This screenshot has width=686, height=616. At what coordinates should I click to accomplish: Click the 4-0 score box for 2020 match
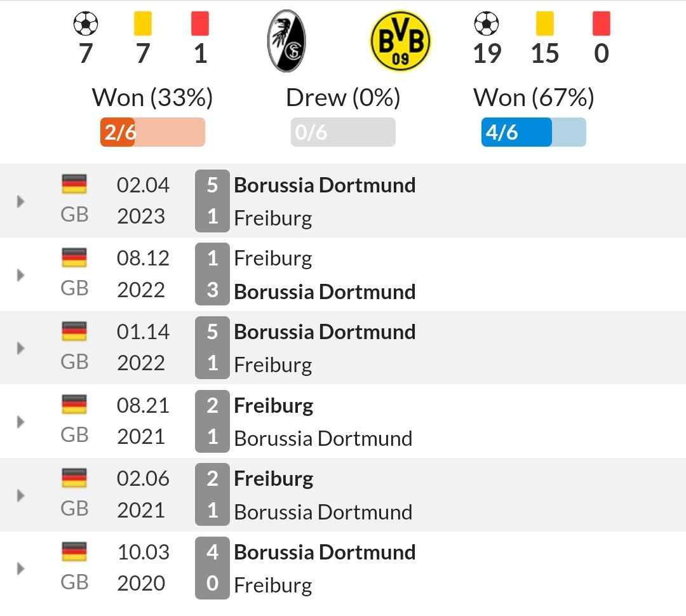pos(212,568)
